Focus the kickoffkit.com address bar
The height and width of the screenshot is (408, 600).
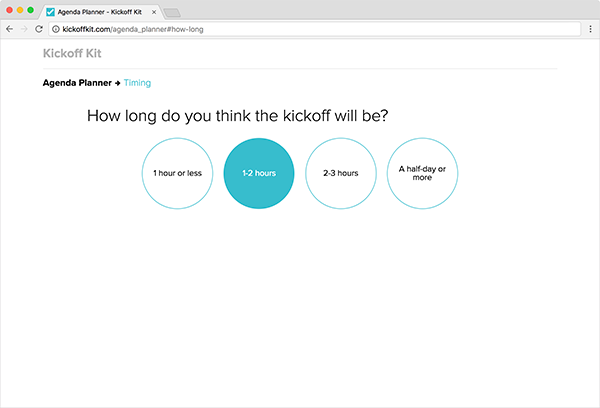pyautogui.click(x=315, y=29)
